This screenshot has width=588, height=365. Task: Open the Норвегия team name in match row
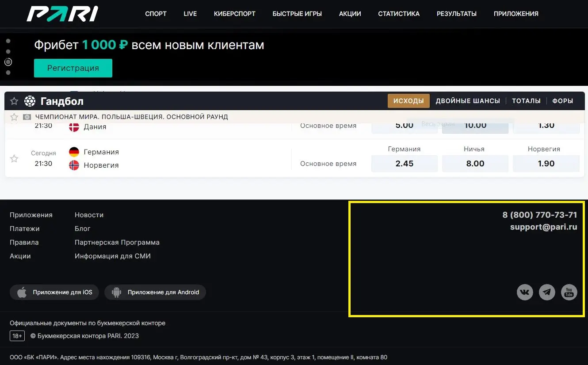click(101, 165)
